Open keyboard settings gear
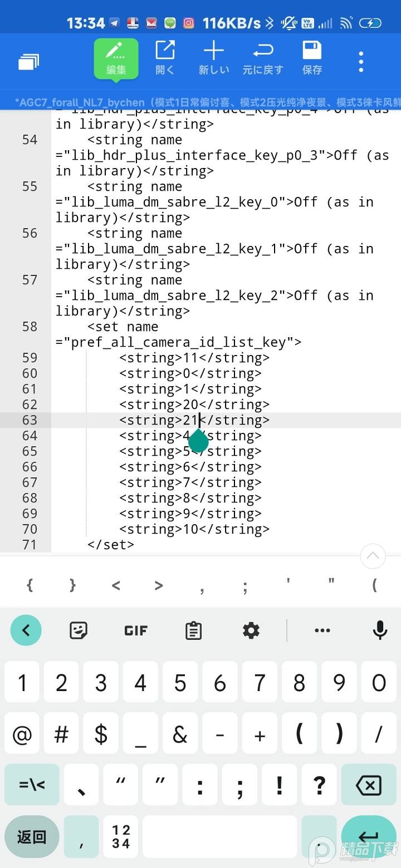The width and height of the screenshot is (401, 868). click(251, 630)
